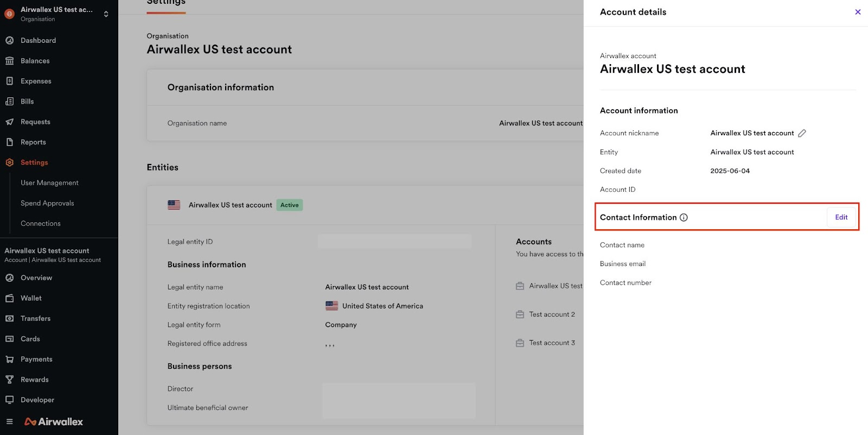The height and width of the screenshot is (435, 868).
Task: Open the Developer section
Action: tap(37, 400)
